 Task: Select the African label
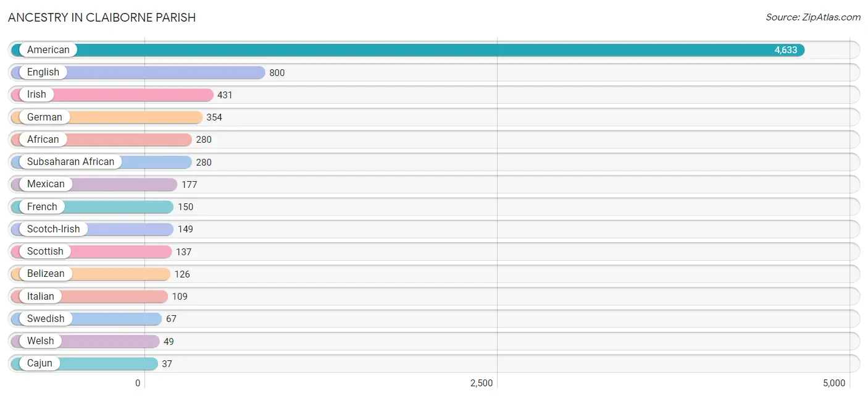pos(43,140)
